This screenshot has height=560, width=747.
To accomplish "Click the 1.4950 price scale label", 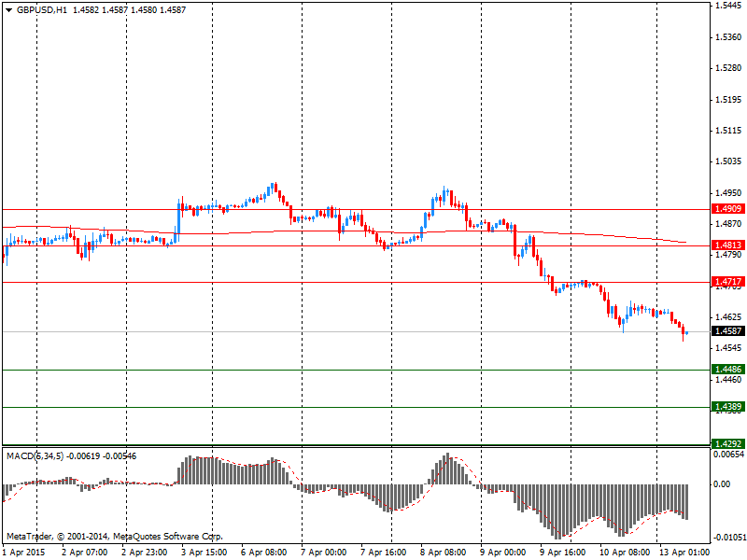I will point(728,193).
